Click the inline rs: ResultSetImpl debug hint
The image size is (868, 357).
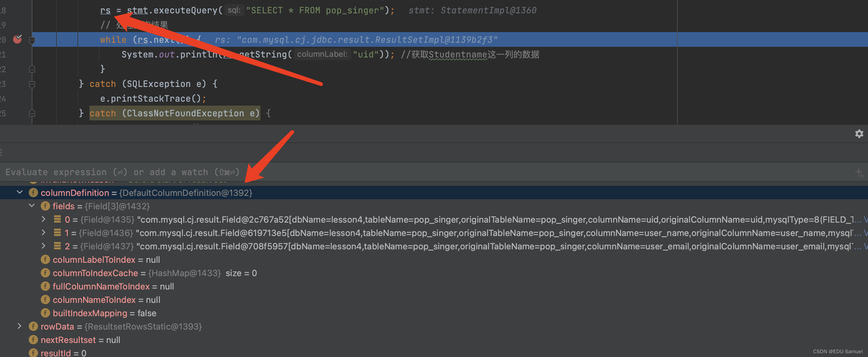[356, 40]
